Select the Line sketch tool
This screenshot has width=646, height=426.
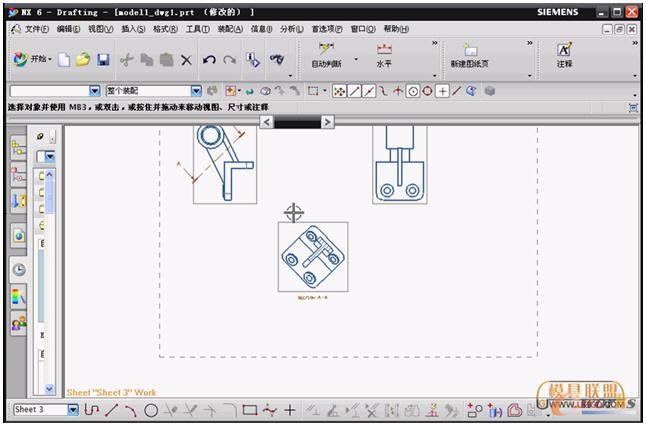point(111,410)
